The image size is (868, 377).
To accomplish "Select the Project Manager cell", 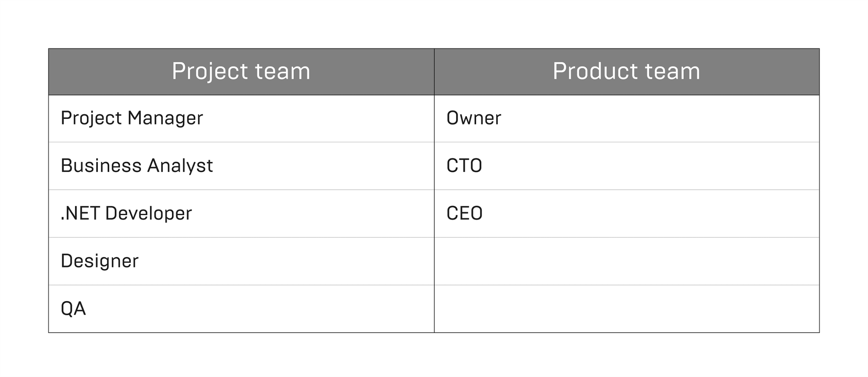I will pos(241,118).
